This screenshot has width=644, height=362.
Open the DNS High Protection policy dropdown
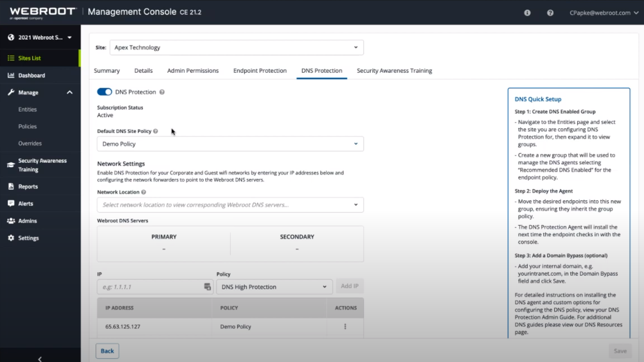click(x=274, y=287)
